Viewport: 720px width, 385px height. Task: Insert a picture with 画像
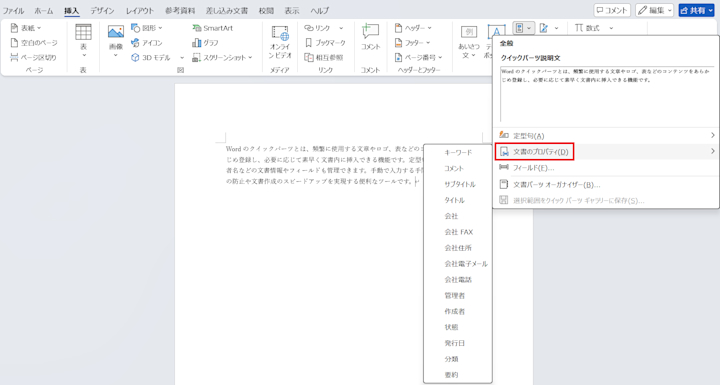pyautogui.click(x=116, y=41)
